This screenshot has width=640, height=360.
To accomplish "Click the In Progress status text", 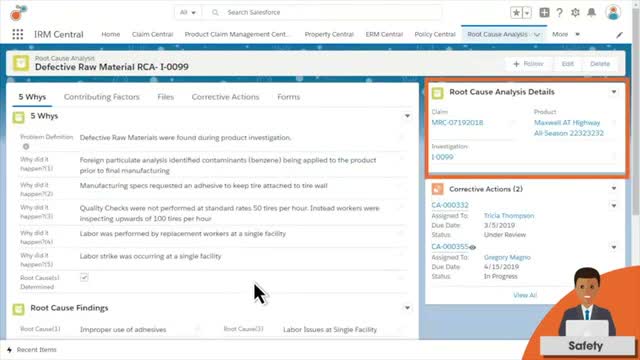I will point(500,277).
